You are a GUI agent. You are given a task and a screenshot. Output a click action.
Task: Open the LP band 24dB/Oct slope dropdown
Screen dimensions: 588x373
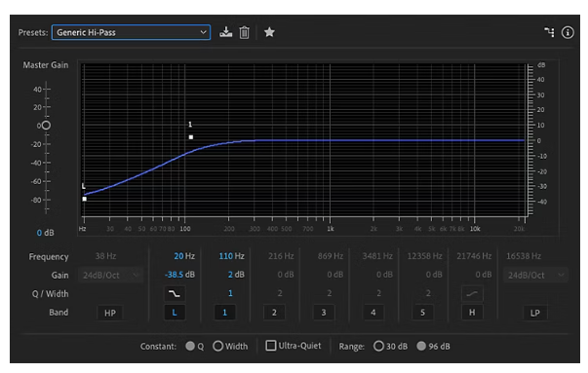pyautogui.click(x=535, y=276)
